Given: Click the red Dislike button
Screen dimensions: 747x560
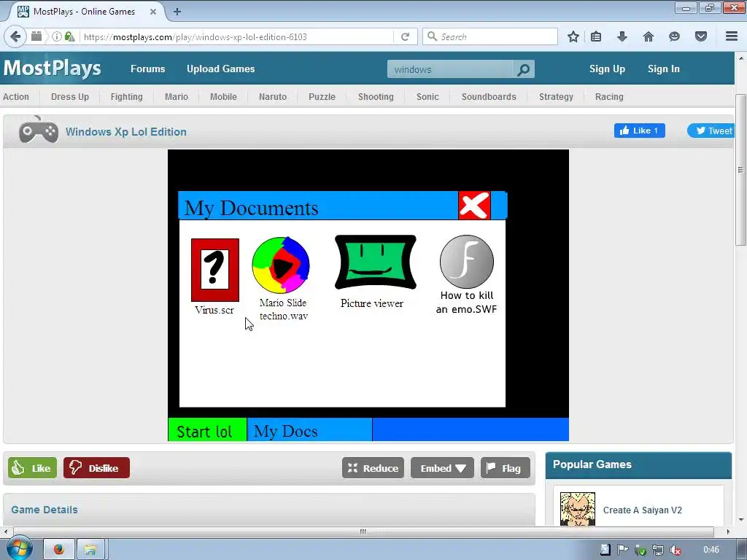Looking at the screenshot, I should pyautogui.click(x=96, y=467).
